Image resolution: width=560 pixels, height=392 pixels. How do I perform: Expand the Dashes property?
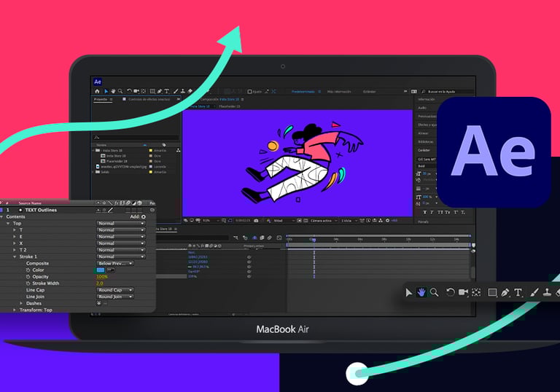coord(21,303)
